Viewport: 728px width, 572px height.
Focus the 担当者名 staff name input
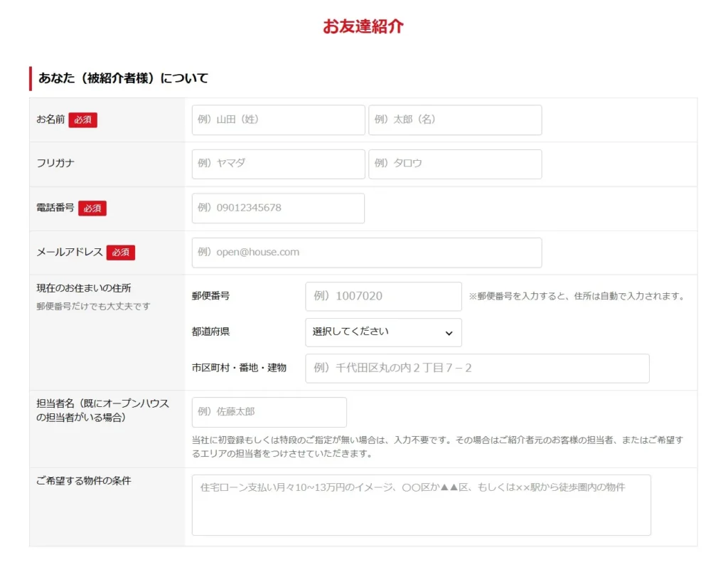(269, 412)
